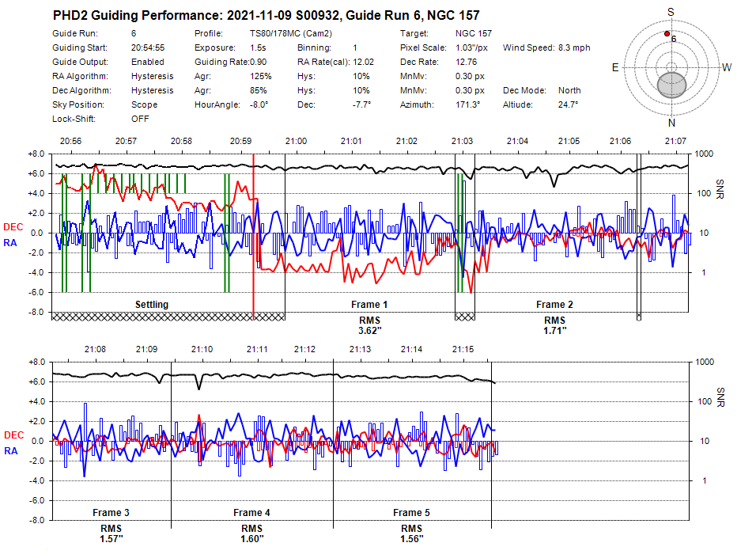Click the "PHD2 Guiding Performance" chart title
This screenshot has width=756, height=558.
[266, 16]
